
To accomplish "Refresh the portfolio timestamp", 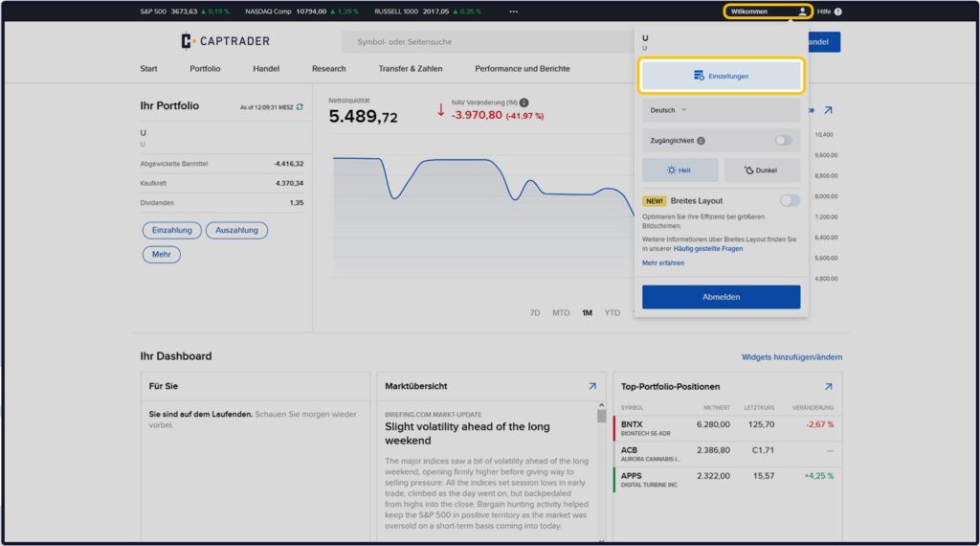I will 300,107.
